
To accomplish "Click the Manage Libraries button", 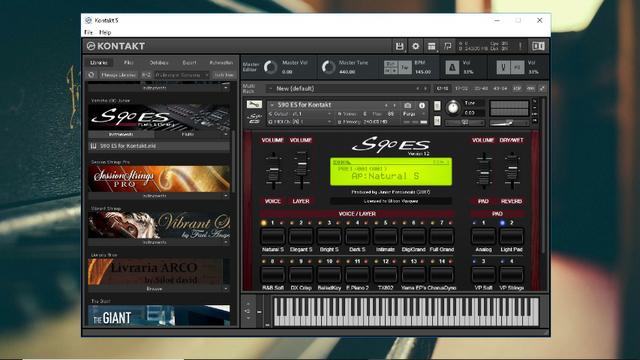I will [118, 75].
